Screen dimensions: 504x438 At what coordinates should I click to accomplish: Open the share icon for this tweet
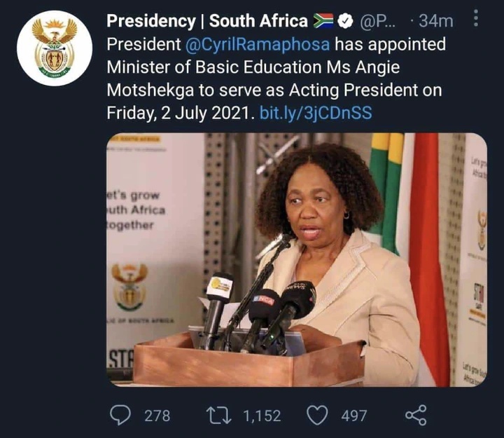pos(416,415)
